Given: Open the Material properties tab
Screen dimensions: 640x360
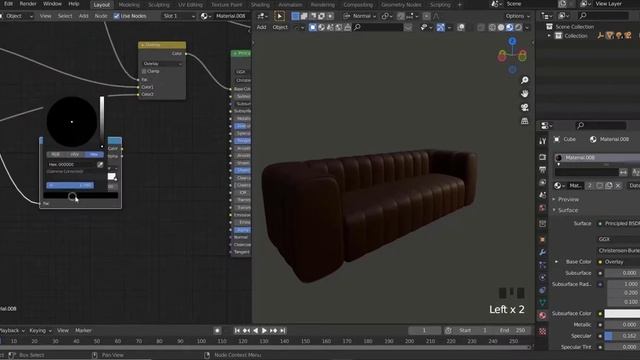Looking at the screenshot, I should click(x=542, y=316).
